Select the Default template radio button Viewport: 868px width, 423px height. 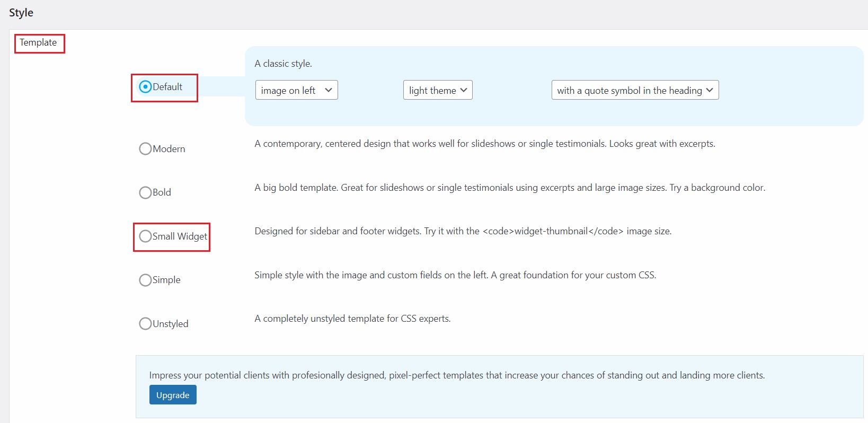(145, 86)
